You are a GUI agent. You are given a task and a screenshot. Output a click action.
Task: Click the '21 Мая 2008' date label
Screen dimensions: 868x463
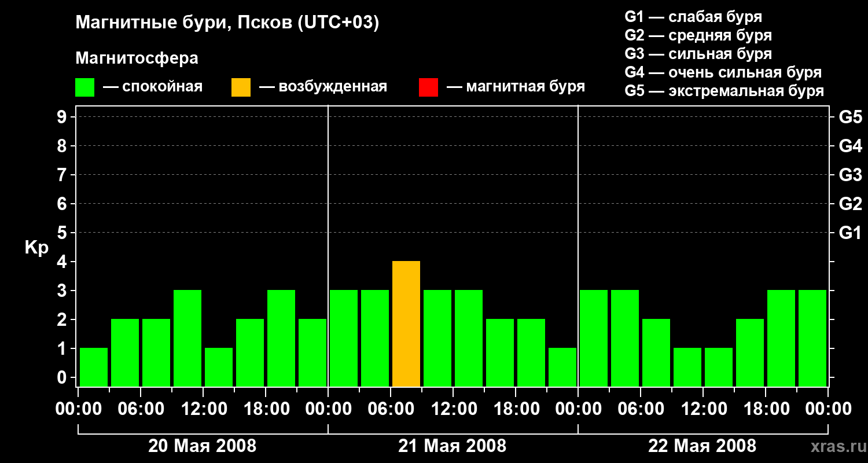click(x=453, y=446)
